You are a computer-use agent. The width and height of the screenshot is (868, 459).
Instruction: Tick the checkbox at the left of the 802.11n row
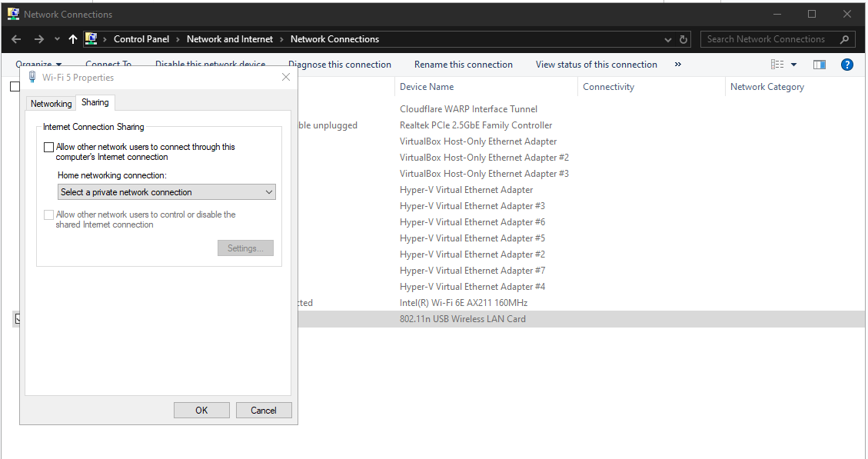[18, 319]
